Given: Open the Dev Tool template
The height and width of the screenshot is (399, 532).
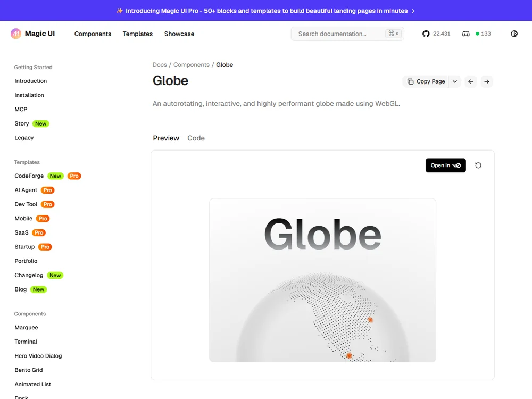Looking at the screenshot, I should tap(26, 204).
